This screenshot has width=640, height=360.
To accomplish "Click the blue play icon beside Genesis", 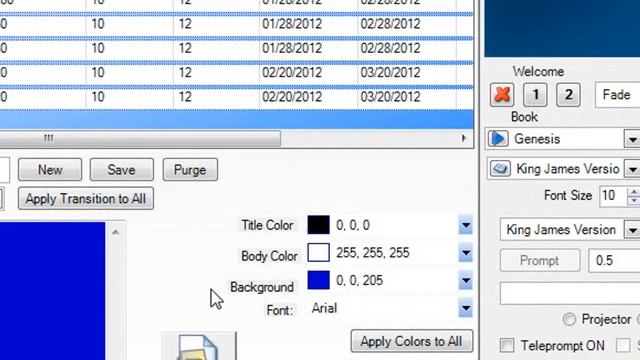I will [x=498, y=139].
